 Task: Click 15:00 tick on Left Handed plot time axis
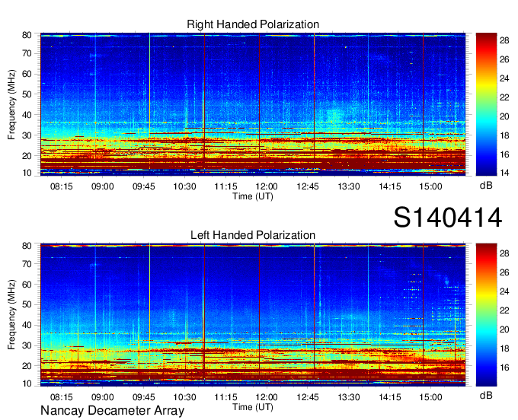pyautogui.click(x=431, y=397)
